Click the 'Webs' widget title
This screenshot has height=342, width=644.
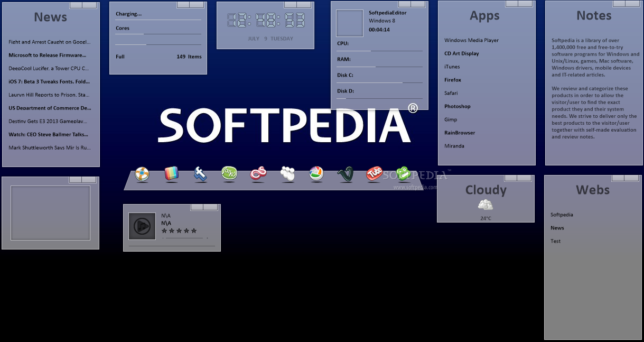coord(593,190)
